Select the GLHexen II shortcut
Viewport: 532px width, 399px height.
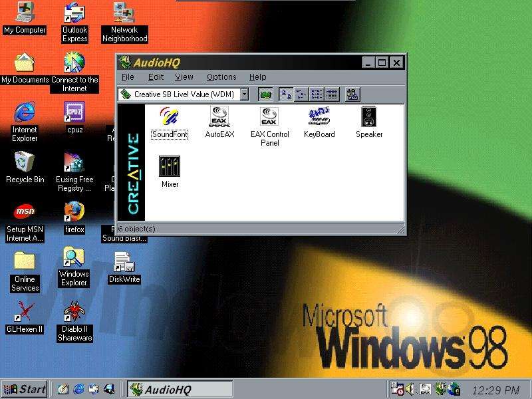tap(25, 318)
